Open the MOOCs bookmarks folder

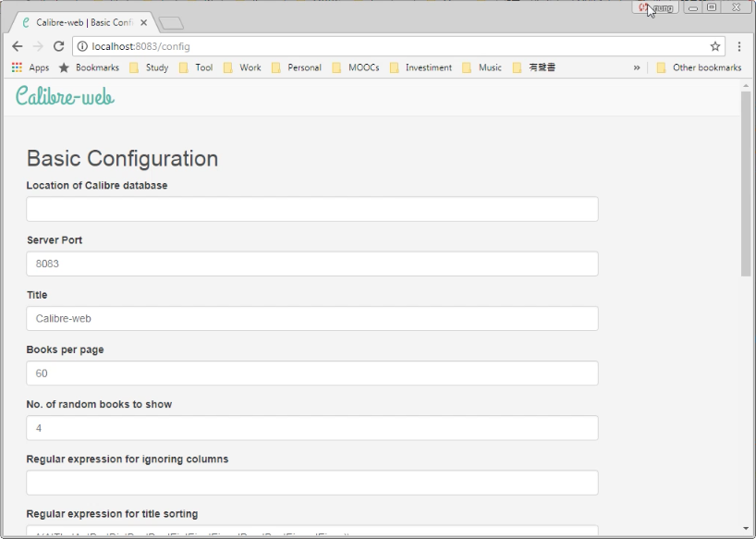click(x=356, y=67)
